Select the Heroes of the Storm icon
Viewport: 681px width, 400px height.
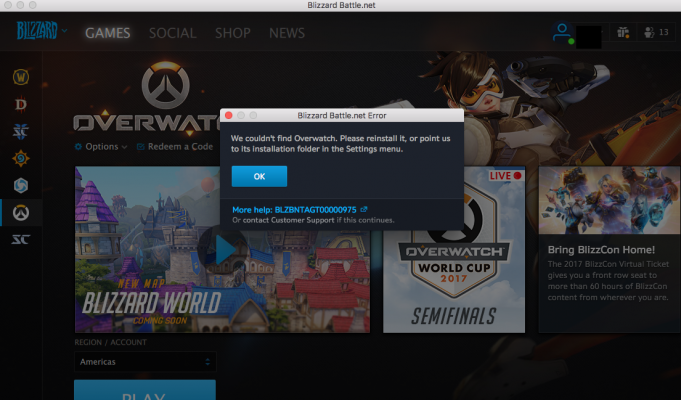21,185
